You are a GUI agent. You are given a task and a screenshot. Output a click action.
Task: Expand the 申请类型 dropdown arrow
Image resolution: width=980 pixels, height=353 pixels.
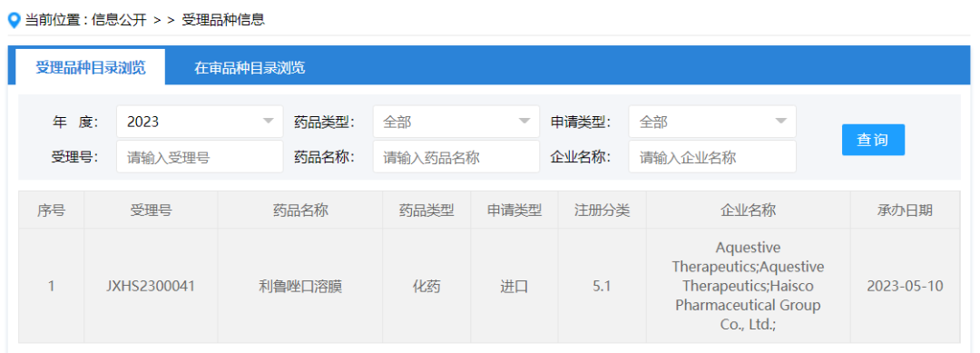[780, 122]
